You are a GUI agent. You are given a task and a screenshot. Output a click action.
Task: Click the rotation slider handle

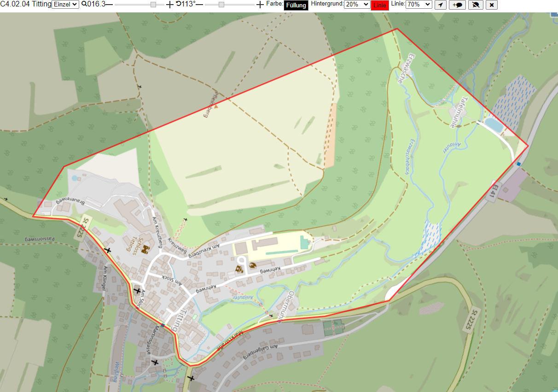(221, 4)
